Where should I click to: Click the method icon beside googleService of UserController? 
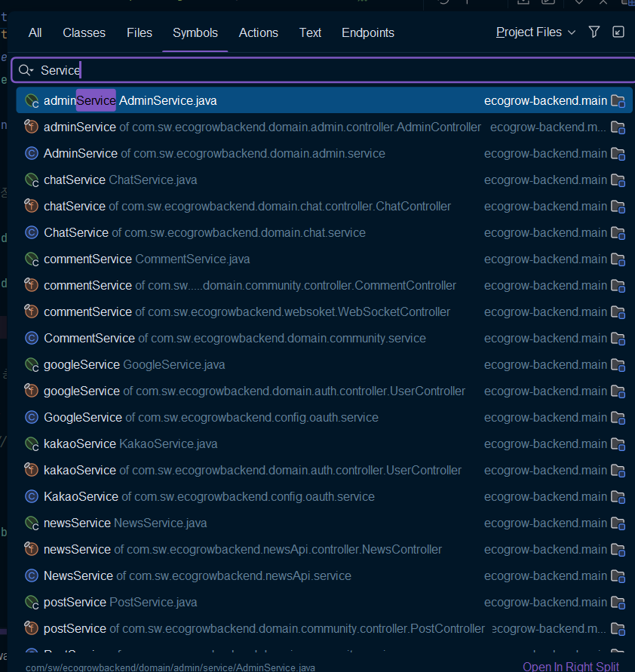click(31, 391)
